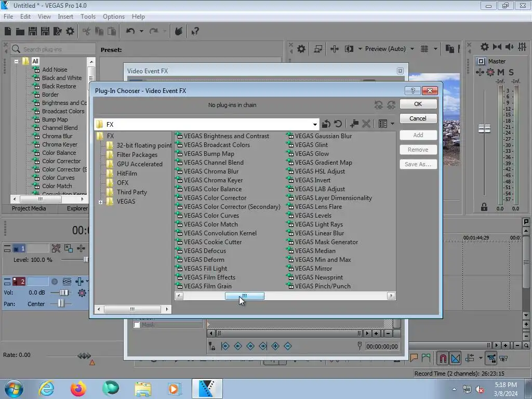
Task: Click the Master bus FX gear icon
Action: 490,72
